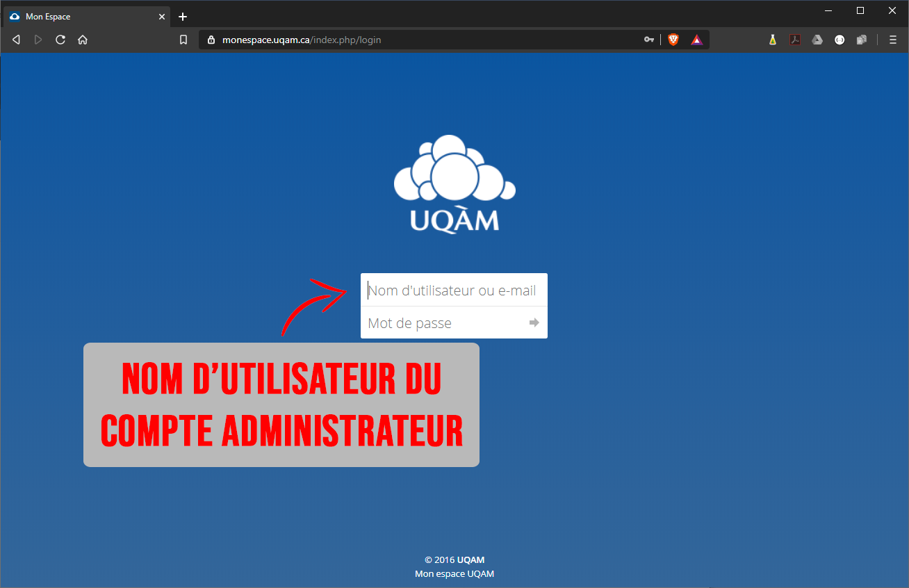The height and width of the screenshot is (588, 909).
Task: Click the Google Drive extension icon
Action: coord(817,40)
